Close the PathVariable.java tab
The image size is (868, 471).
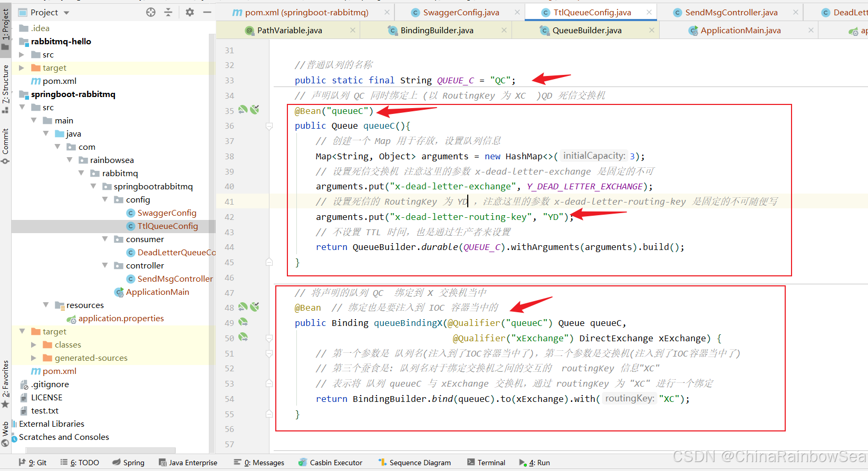(x=353, y=31)
